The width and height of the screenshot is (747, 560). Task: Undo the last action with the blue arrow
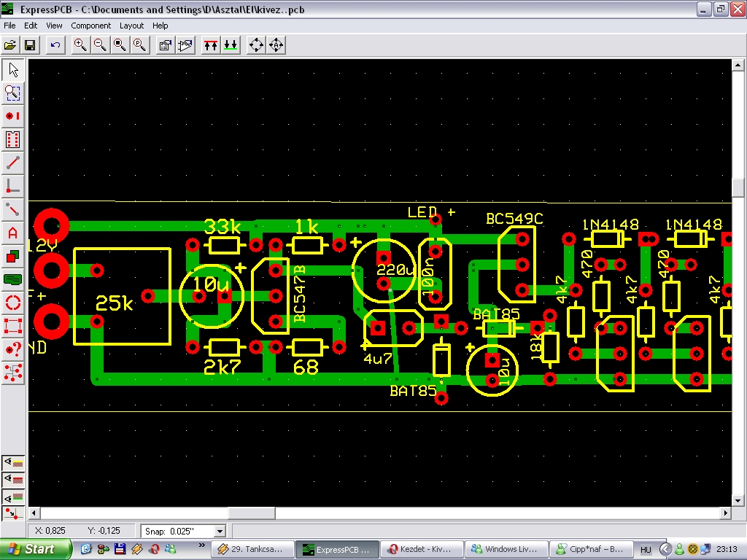click(x=55, y=45)
